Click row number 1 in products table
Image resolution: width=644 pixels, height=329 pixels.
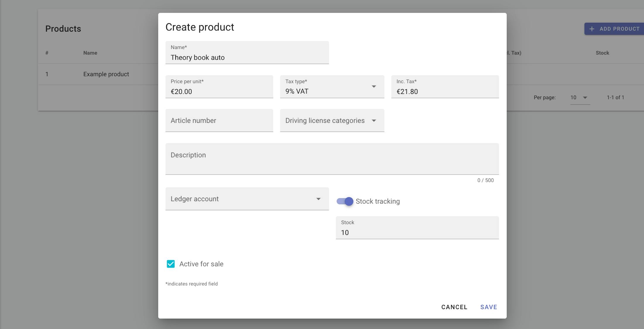47,74
